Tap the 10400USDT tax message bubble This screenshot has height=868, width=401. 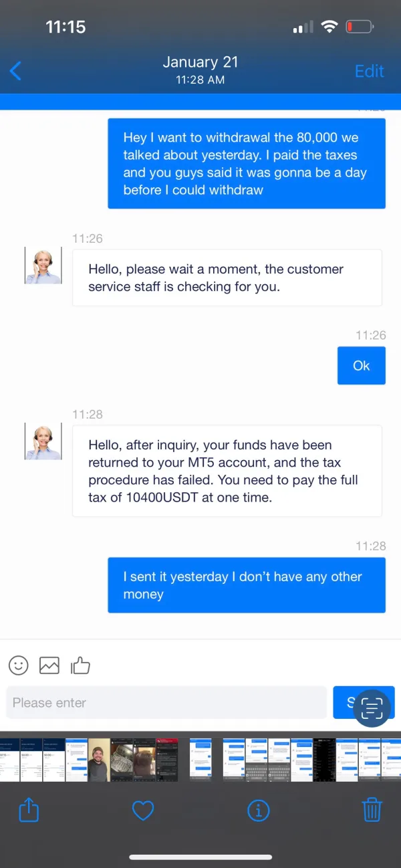click(227, 471)
